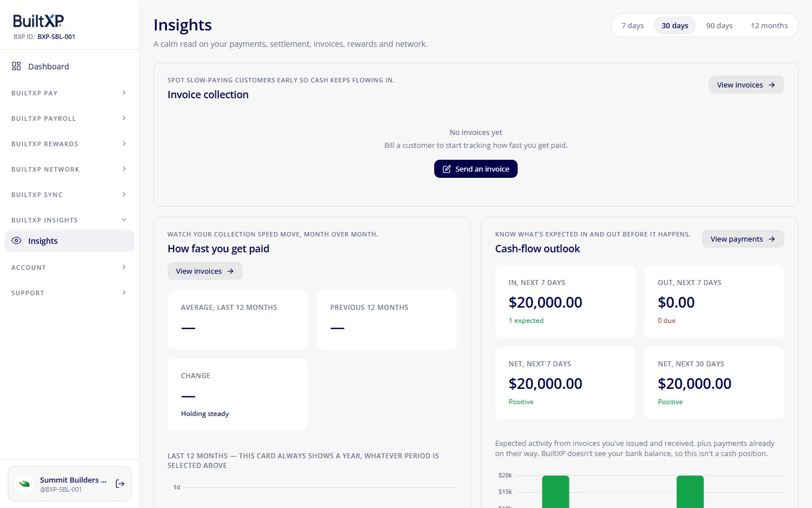Click the Average, last 12 months card
The height and width of the screenshot is (508, 812).
coord(237,319)
